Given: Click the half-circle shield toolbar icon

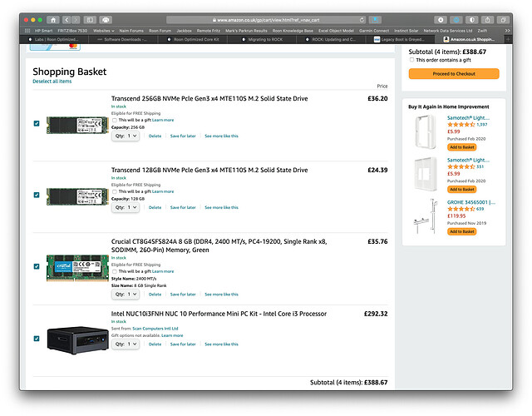Looking at the screenshot, I should point(471,20).
